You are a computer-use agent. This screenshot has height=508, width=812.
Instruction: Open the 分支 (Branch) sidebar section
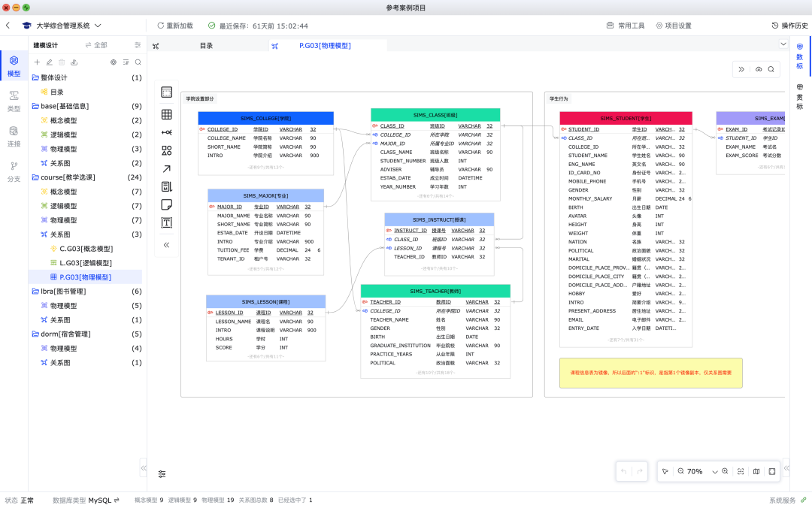[14, 171]
